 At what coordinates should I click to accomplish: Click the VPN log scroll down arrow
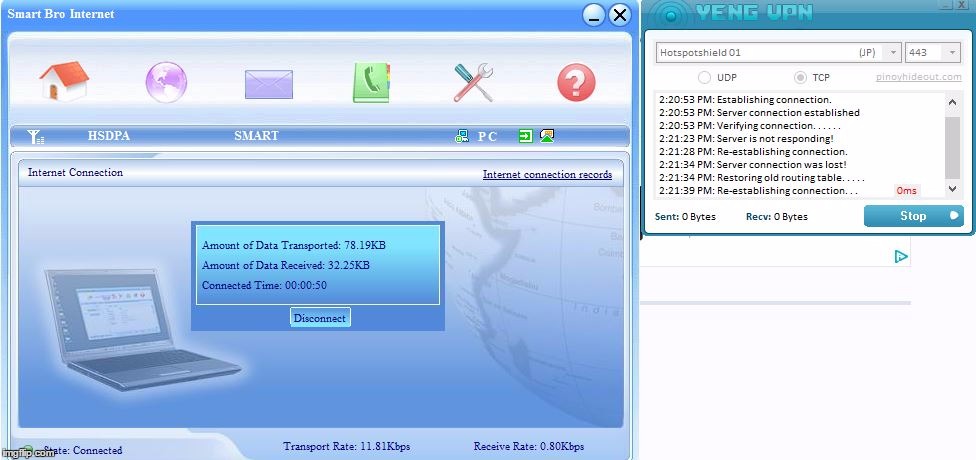tap(952, 188)
